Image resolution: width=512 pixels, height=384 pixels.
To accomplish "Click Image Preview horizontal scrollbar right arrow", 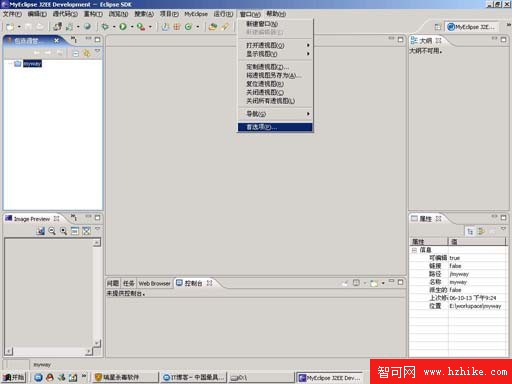I will [x=89, y=351].
